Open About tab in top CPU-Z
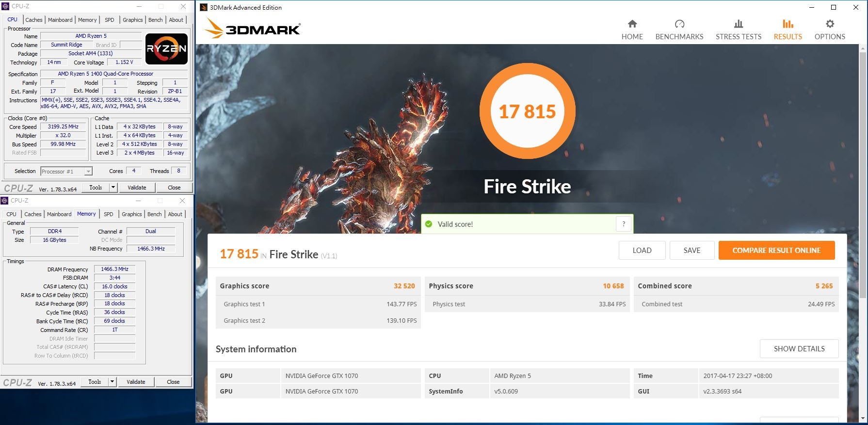The image size is (868, 425). [x=177, y=20]
